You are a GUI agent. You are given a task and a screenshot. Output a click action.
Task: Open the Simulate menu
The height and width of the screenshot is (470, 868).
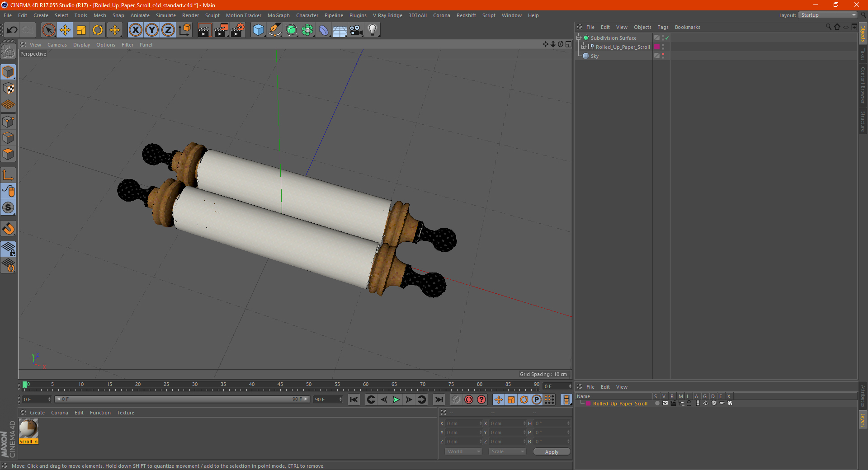click(165, 15)
